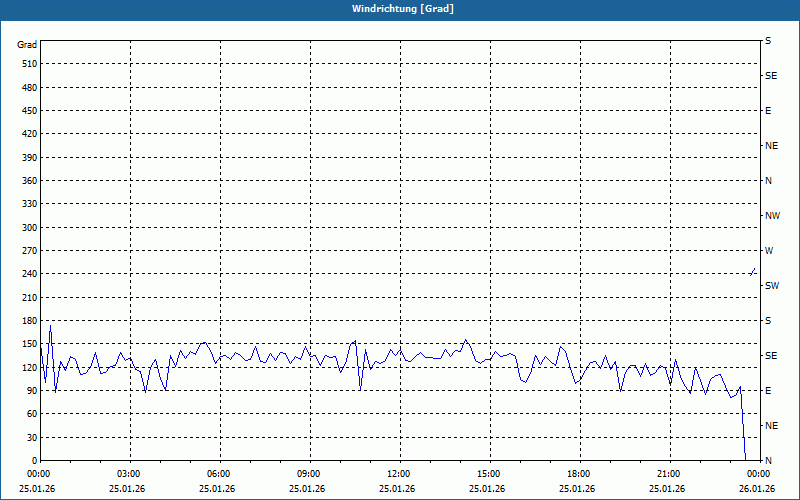The image size is (800, 500).
Task: Select the 210 degree axis label
Action: click(x=30, y=297)
